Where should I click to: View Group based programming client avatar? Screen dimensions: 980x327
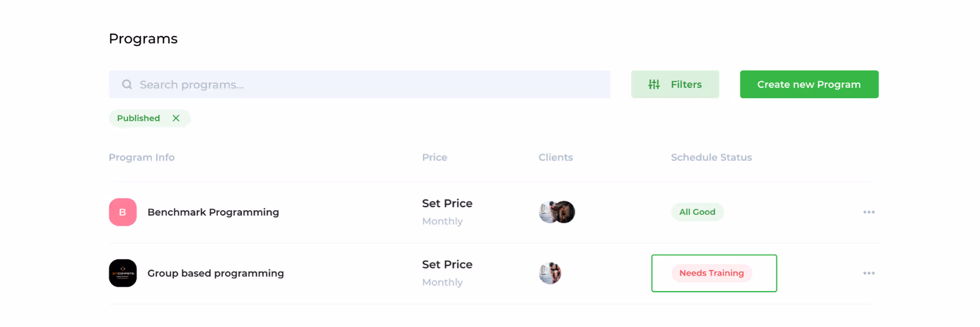(x=550, y=273)
